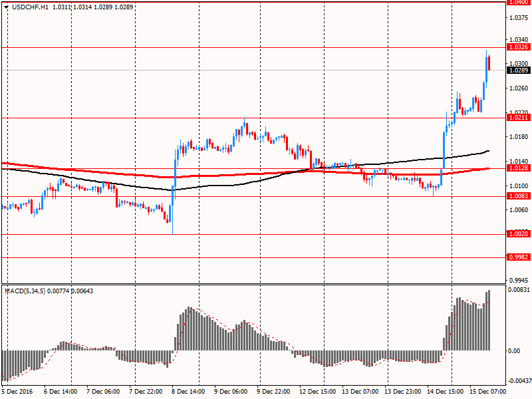Click the 1.0128 red price level tag
532x399 pixels.
517,168
